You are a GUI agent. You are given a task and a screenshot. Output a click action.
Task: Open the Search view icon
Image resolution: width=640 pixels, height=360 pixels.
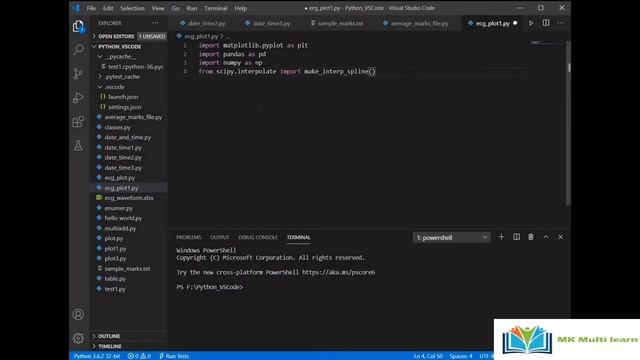click(78, 49)
